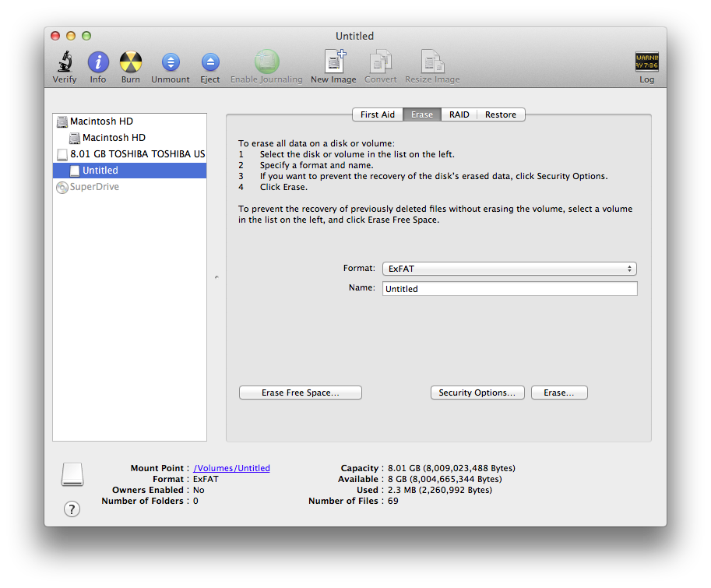This screenshot has height=588, width=711.
Task: Click the sidebar splitter handle
Action: coord(216,277)
